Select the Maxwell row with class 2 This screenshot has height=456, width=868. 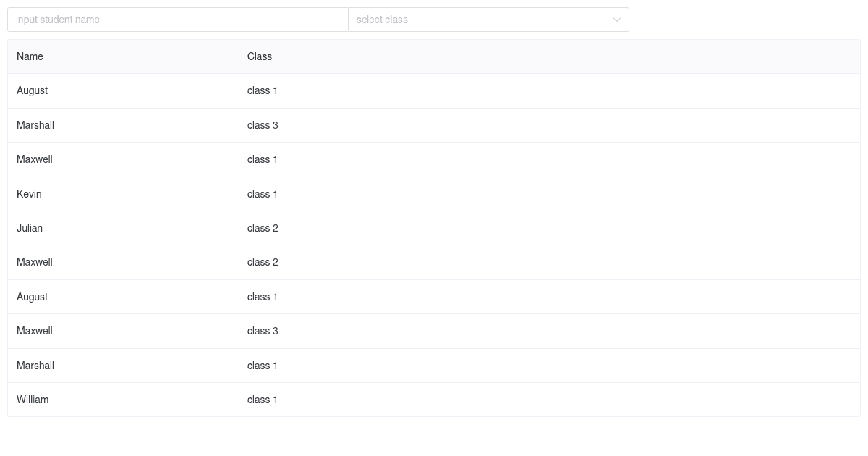tap(34, 262)
